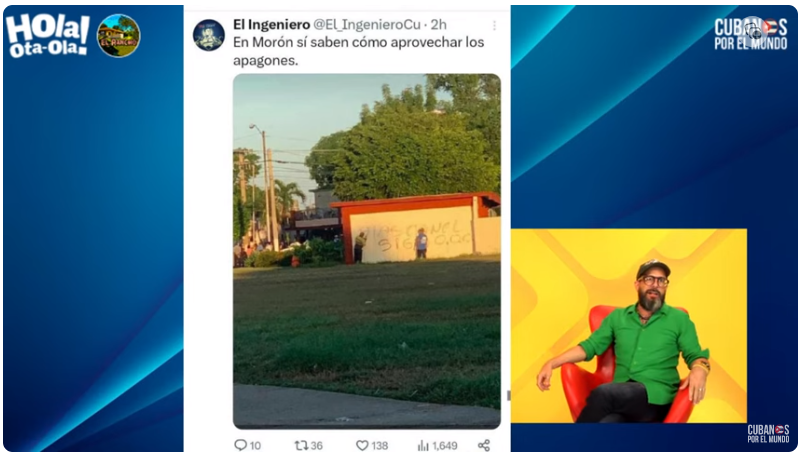Click the share icon under the tweet

point(484,445)
